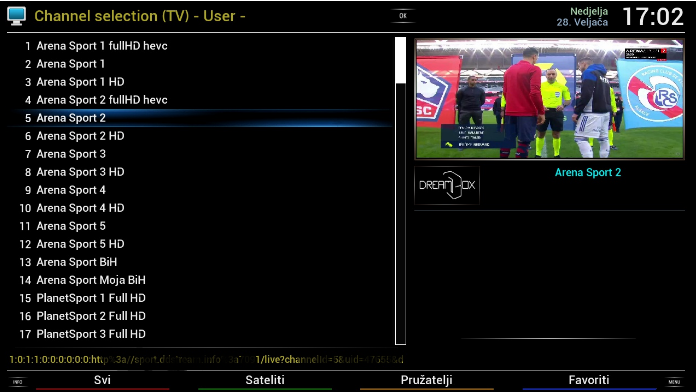Select channel 17 PlanetSport 3 Full HD
This screenshot has width=700, height=392.
[200, 334]
